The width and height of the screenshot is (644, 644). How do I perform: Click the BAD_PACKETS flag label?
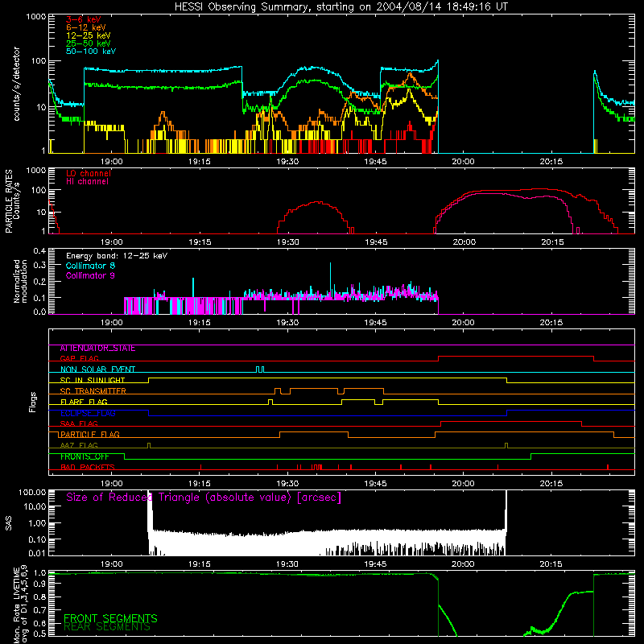pyautogui.click(x=88, y=468)
